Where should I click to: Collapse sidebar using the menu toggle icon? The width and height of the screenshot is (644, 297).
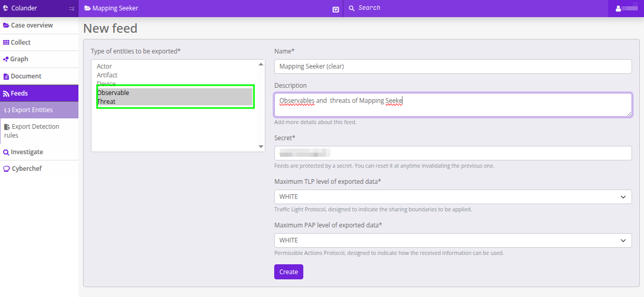pos(72,8)
